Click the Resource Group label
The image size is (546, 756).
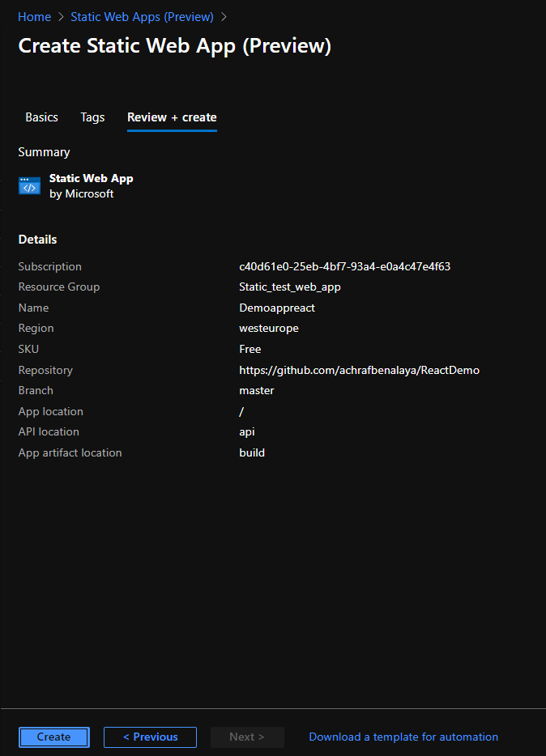coord(59,287)
